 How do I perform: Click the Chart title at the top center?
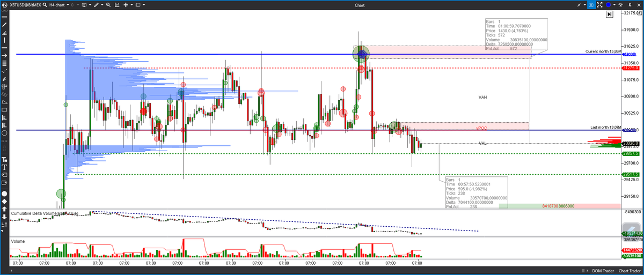[360, 5]
